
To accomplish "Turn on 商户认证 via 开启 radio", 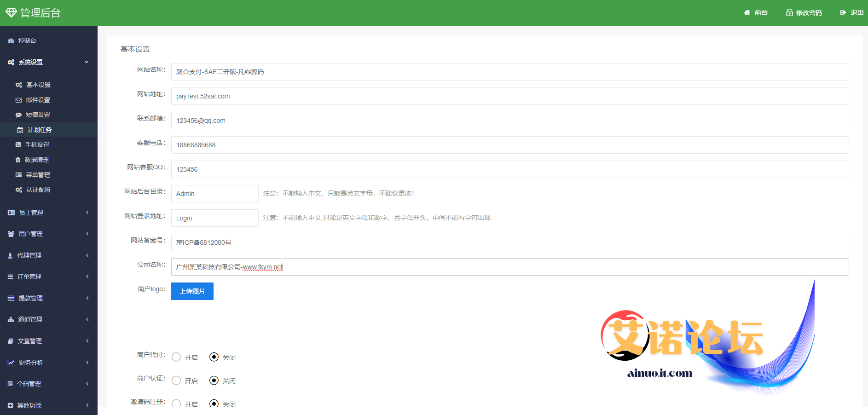I will [176, 380].
